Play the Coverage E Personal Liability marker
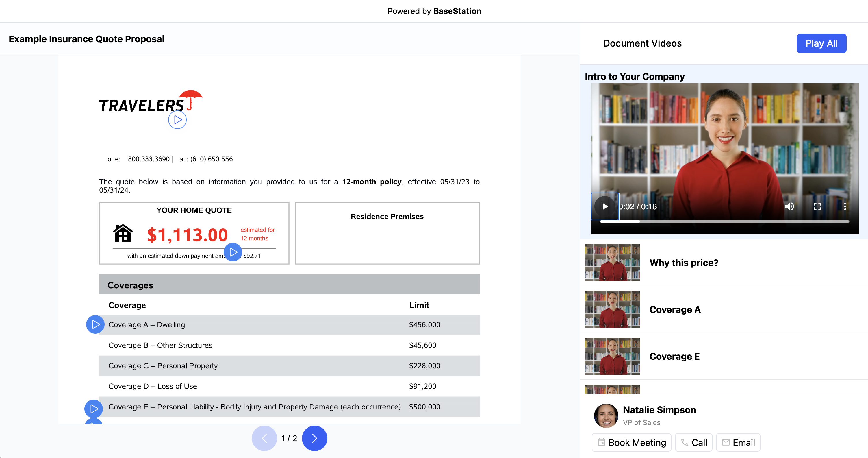The height and width of the screenshot is (458, 868). [x=94, y=409]
